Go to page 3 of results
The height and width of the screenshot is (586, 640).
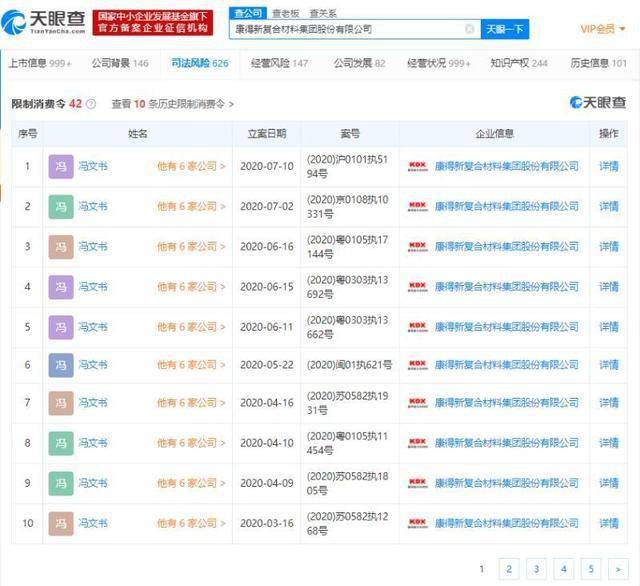(536, 569)
